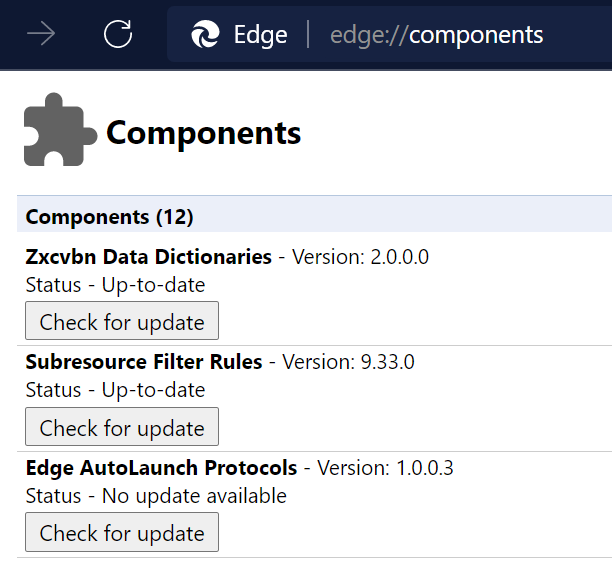Check for update for Subresource Filter Rules

click(x=122, y=427)
